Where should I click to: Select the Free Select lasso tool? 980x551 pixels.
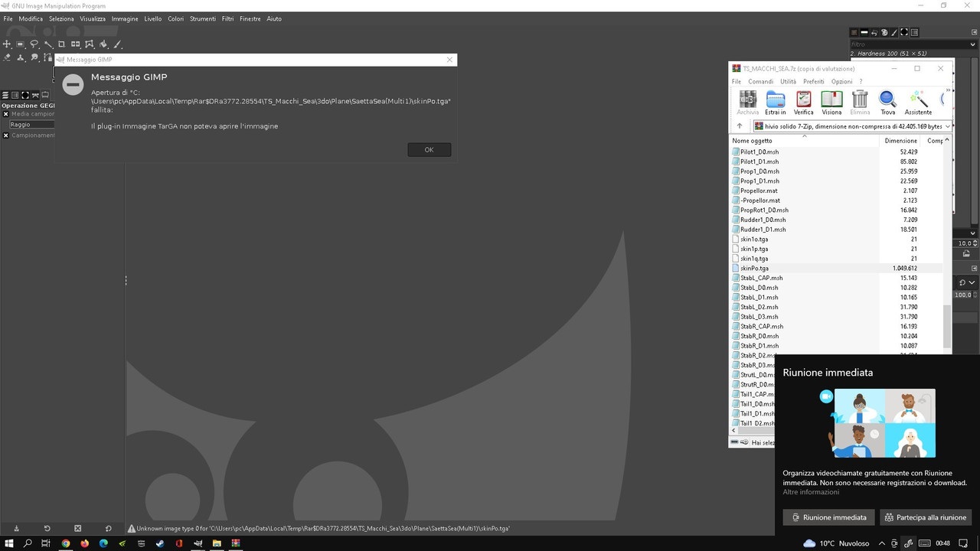(x=34, y=44)
